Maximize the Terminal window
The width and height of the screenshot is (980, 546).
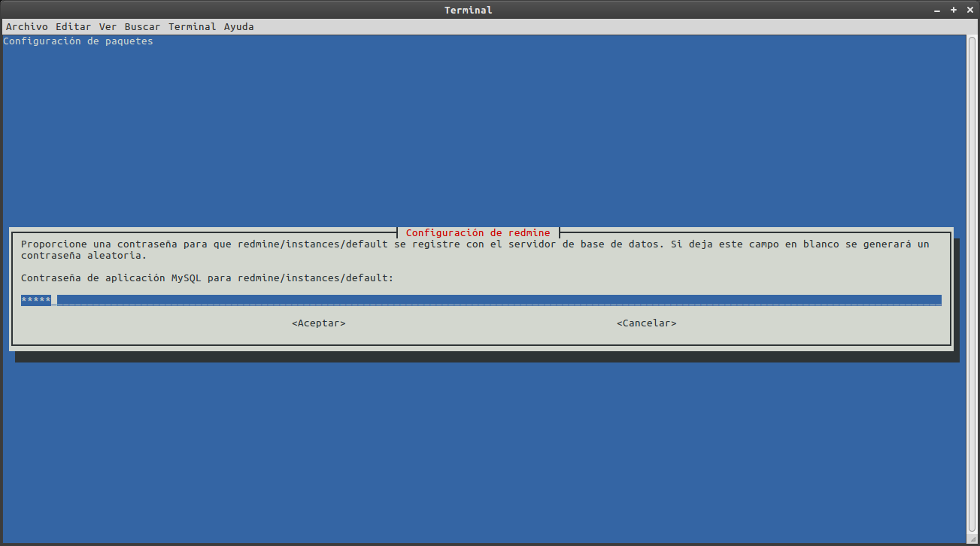954,10
